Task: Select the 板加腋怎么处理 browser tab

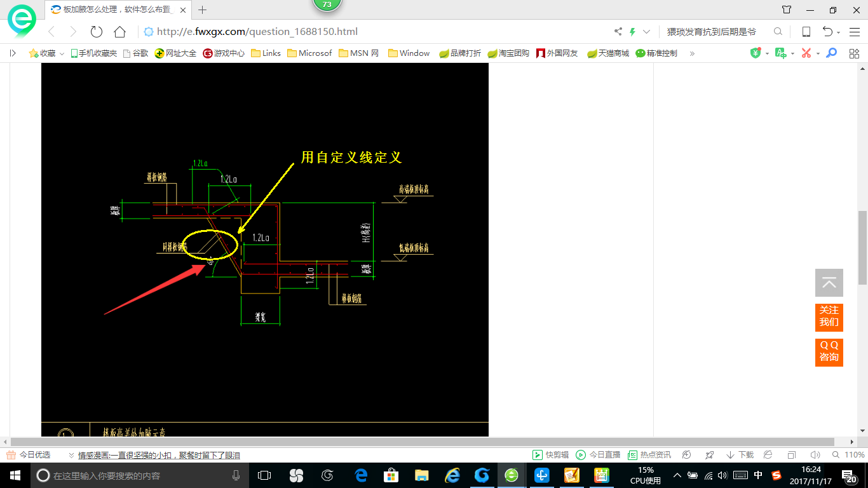Action: pos(118,10)
